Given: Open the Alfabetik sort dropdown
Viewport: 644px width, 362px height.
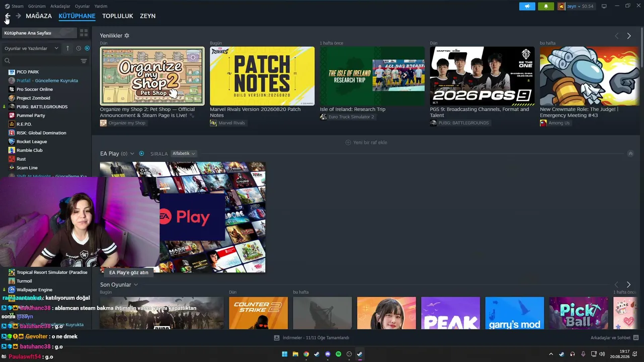Looking at the screenshot, I should [x=184, y=153].
